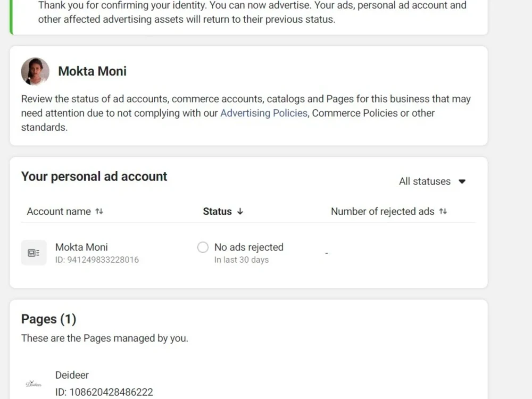Click the Mokta Moni profile picture

[x=35, y=71]
